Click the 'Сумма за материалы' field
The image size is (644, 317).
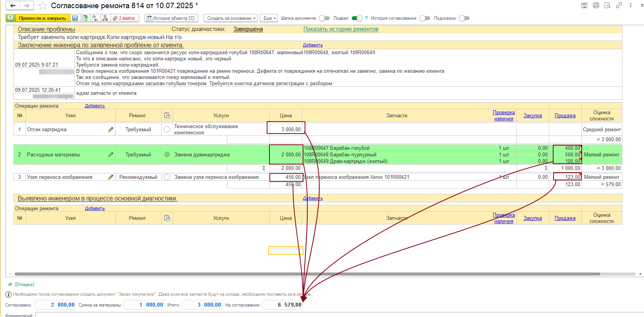coord(144,305)
